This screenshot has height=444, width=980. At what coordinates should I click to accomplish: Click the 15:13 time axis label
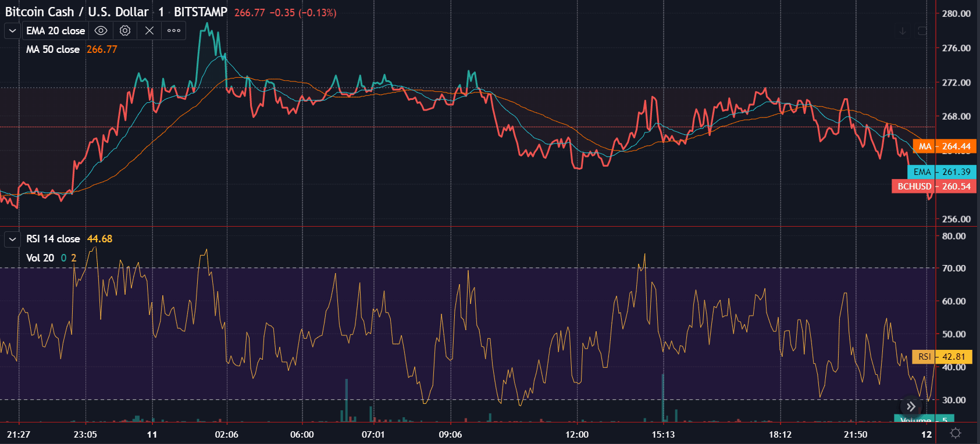coord(663,435)
